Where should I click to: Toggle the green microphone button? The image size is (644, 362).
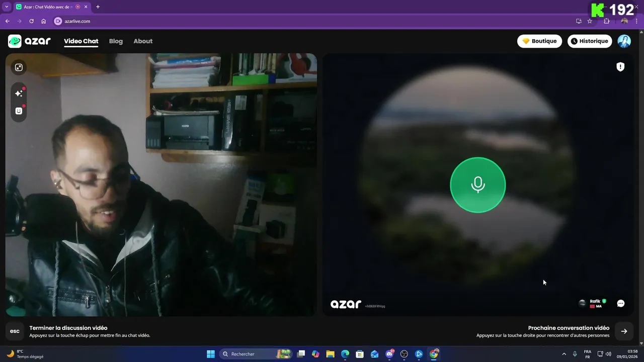477,185
